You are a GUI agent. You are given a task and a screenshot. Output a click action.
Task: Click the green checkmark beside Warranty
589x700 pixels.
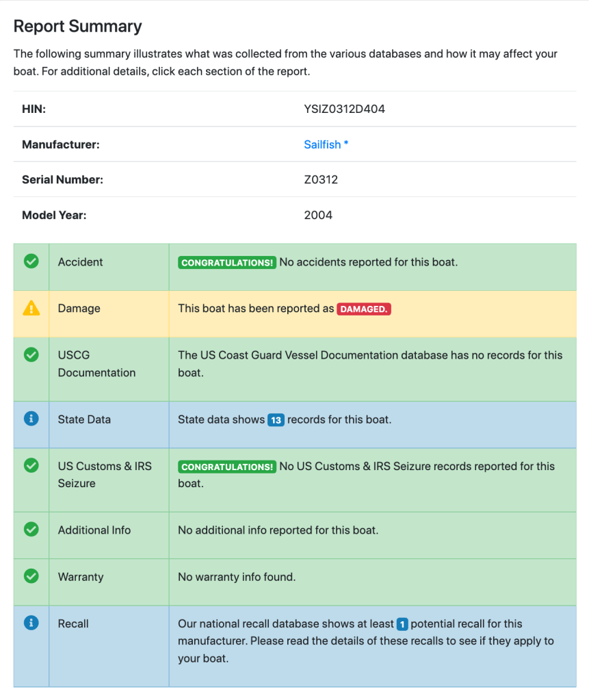(31, 576)
